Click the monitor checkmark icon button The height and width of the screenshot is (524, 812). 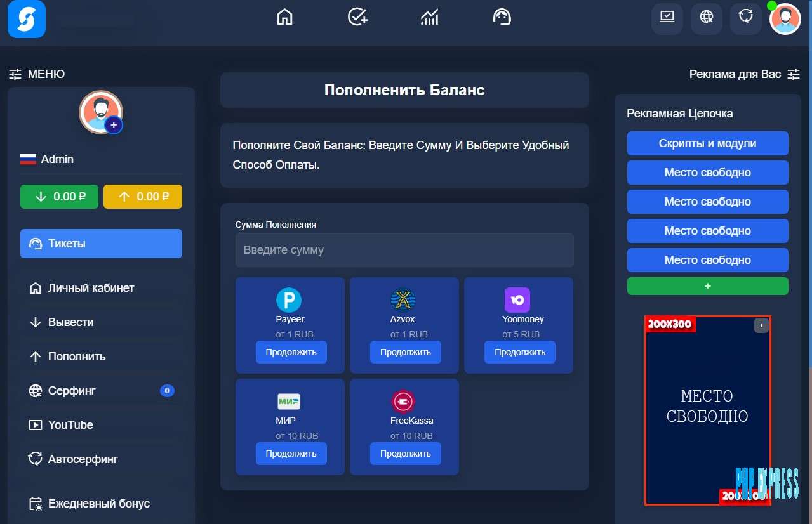pyautogui.click(x=667, y=18)
